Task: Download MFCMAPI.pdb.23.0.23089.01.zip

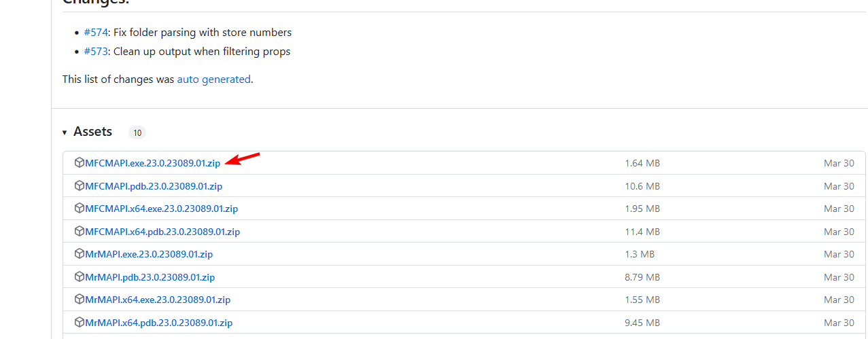Action: click(x=154, y=186)
